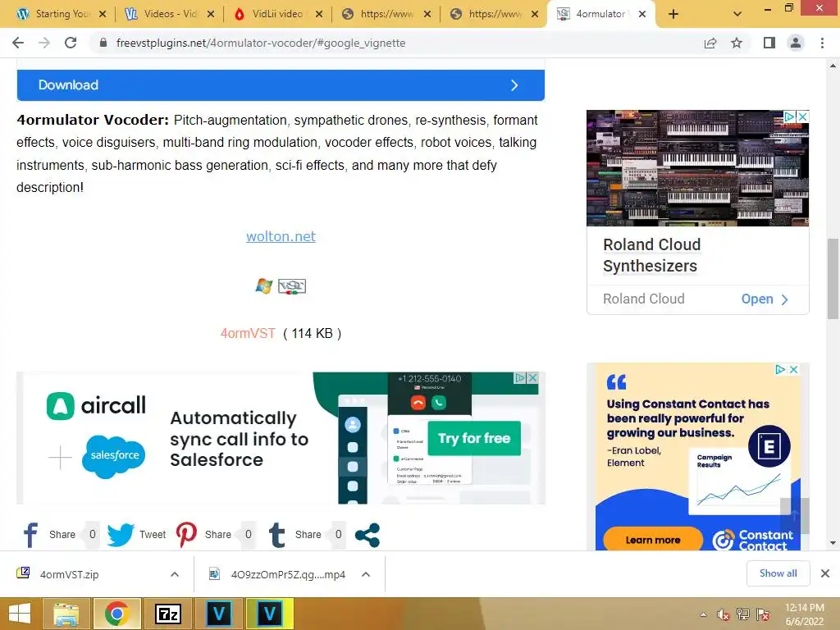This screenshot has height=630, width=840.
Task: Click the first V app taskbar icon
Action: point(218,614)
